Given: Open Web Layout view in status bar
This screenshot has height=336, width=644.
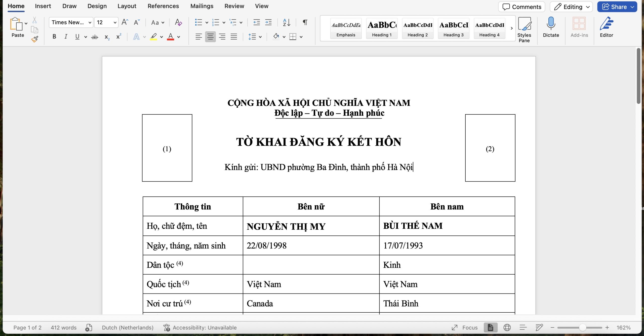Looking at the screenshot, I should click(507, 327).
